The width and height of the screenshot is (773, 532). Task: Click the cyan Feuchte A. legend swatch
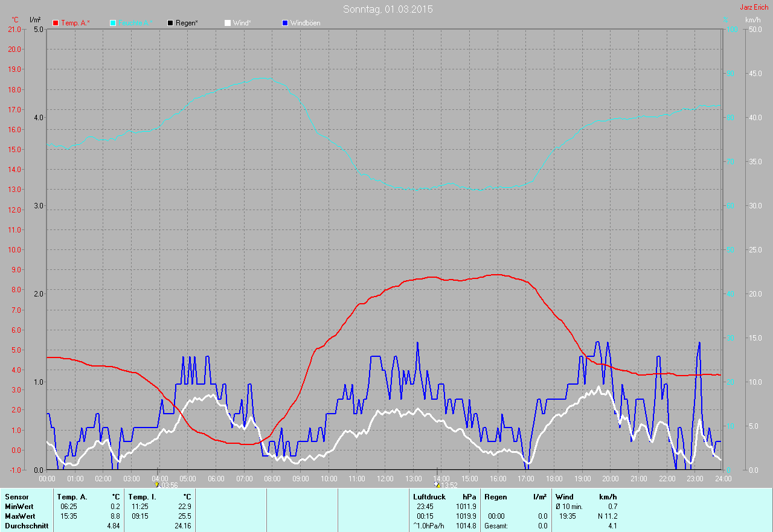tap(113, 23)
